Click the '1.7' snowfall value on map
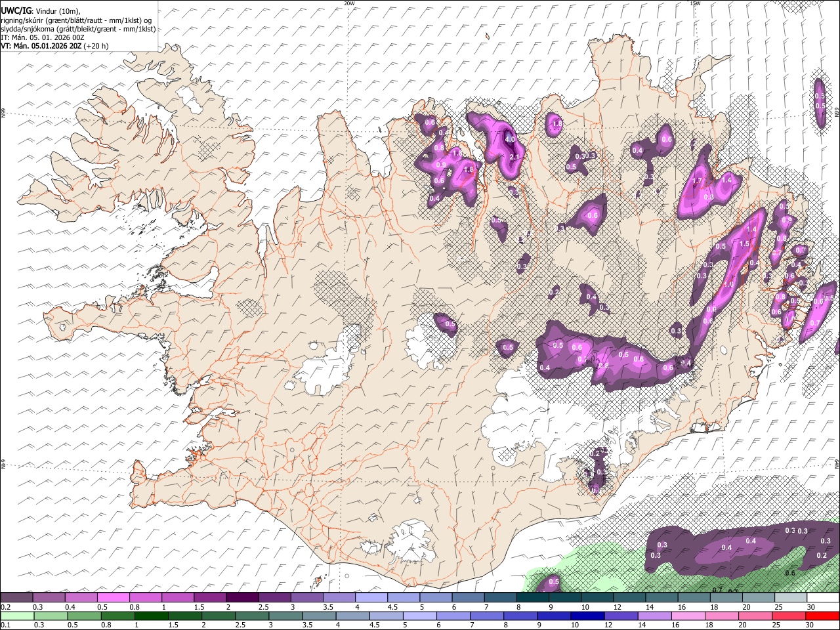This screenshot has height=630, width=840. (x=698, y=181)
